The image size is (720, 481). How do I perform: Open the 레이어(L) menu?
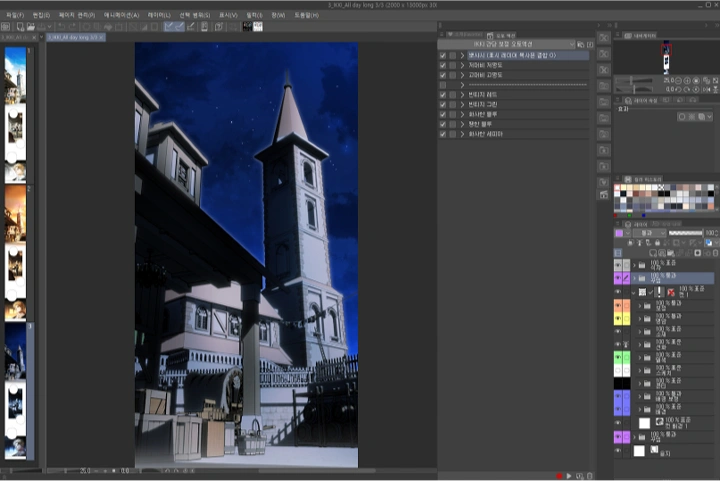[x=159, y=15]
